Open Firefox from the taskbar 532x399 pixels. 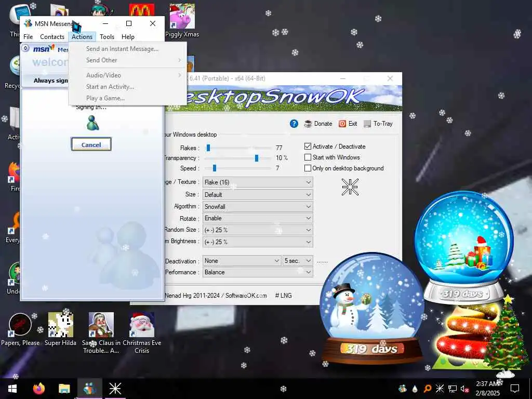tap(39, 389)
